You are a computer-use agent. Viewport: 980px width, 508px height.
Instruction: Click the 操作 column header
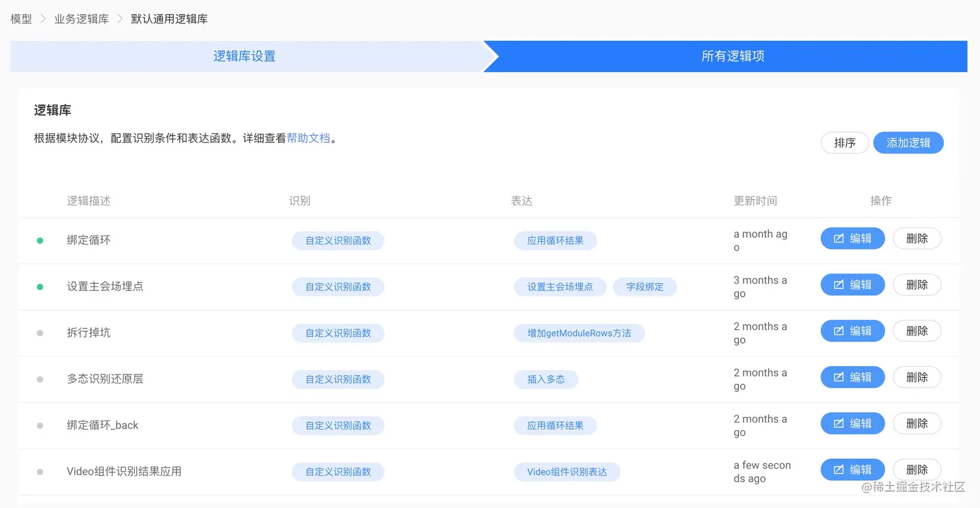click(x=881, y=201)
